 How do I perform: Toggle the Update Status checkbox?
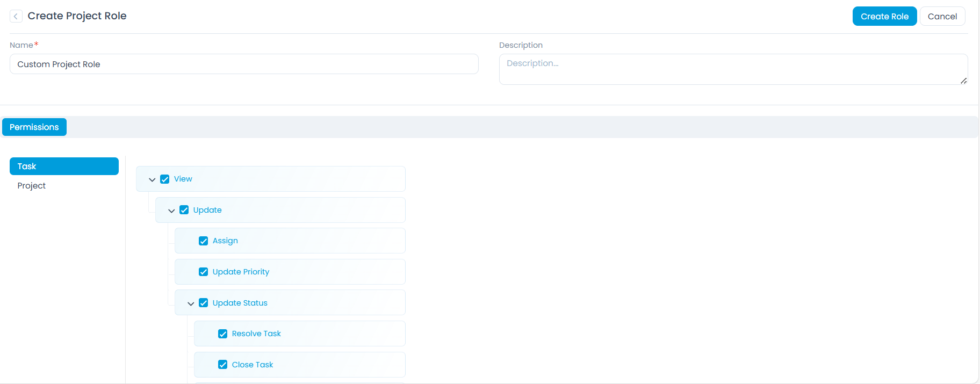[204, 303]
